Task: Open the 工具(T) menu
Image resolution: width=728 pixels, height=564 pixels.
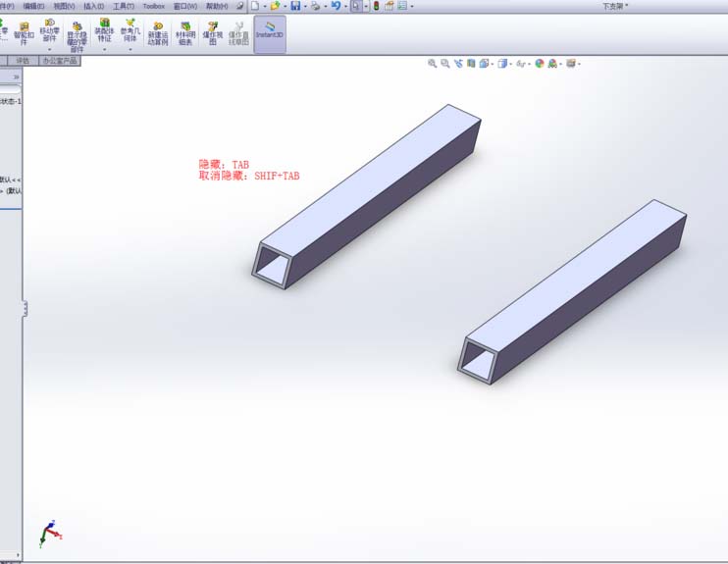Action: 124,6
